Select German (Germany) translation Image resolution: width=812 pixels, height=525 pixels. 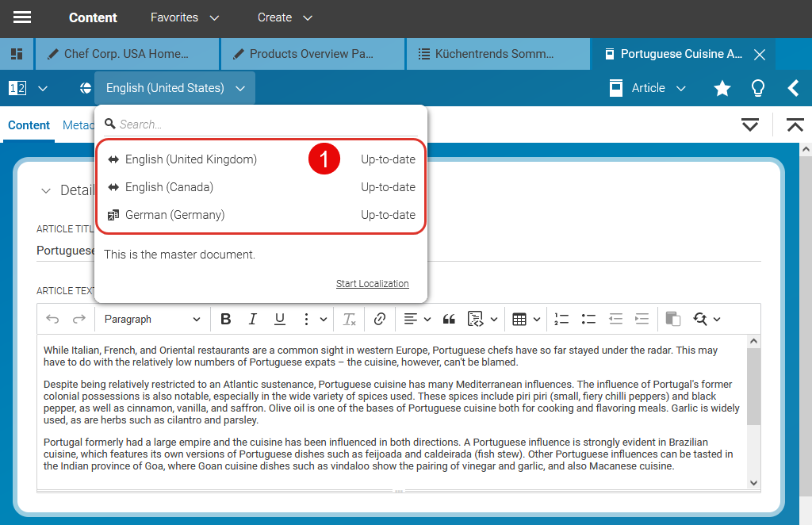pyautogui.click(x=174, y=215)
